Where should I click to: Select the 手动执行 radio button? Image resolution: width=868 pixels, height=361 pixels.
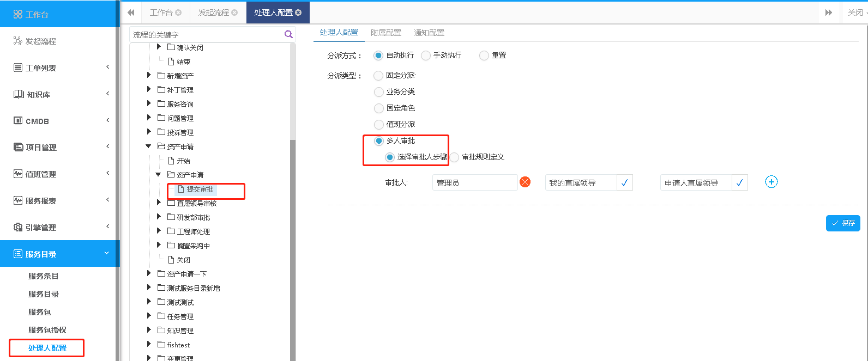tap(426, 56)
